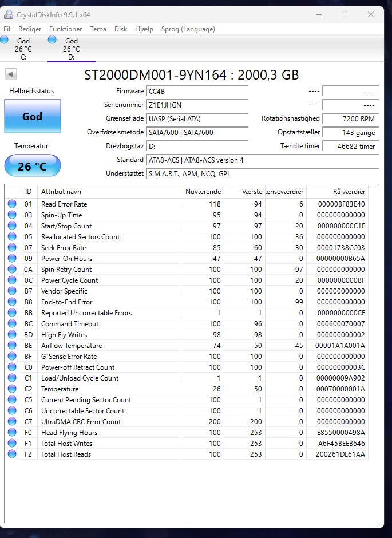
Task: Click the CrystalDiskInfo app icon in title bar
Action: 8,14
